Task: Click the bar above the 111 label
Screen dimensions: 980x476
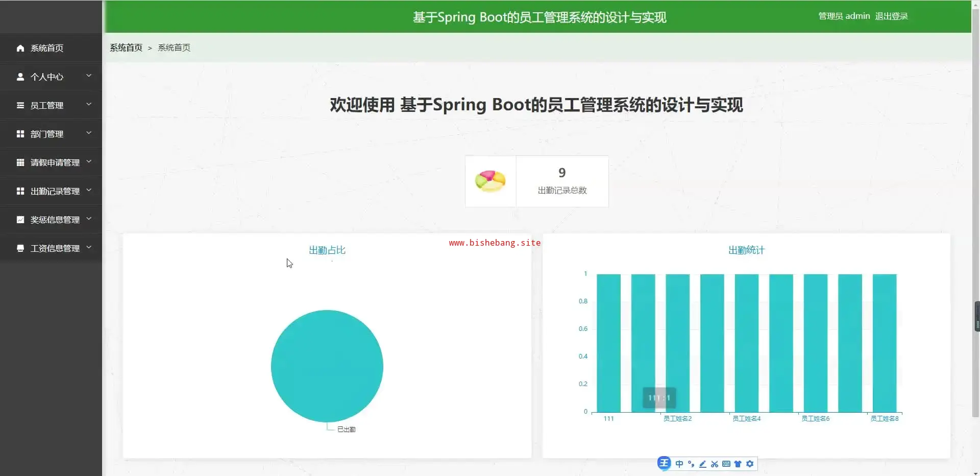Action: pos(608,343)
